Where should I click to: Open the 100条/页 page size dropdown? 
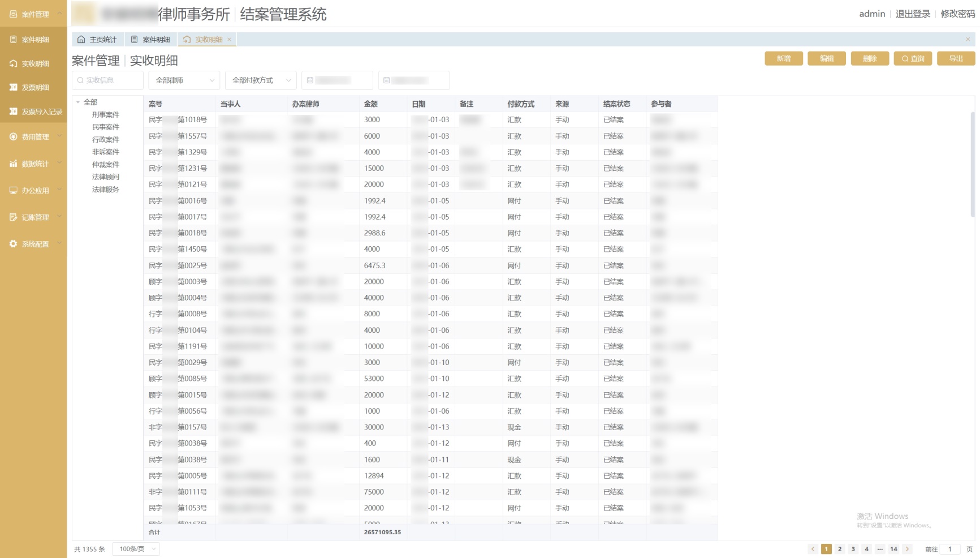point(136,549)
